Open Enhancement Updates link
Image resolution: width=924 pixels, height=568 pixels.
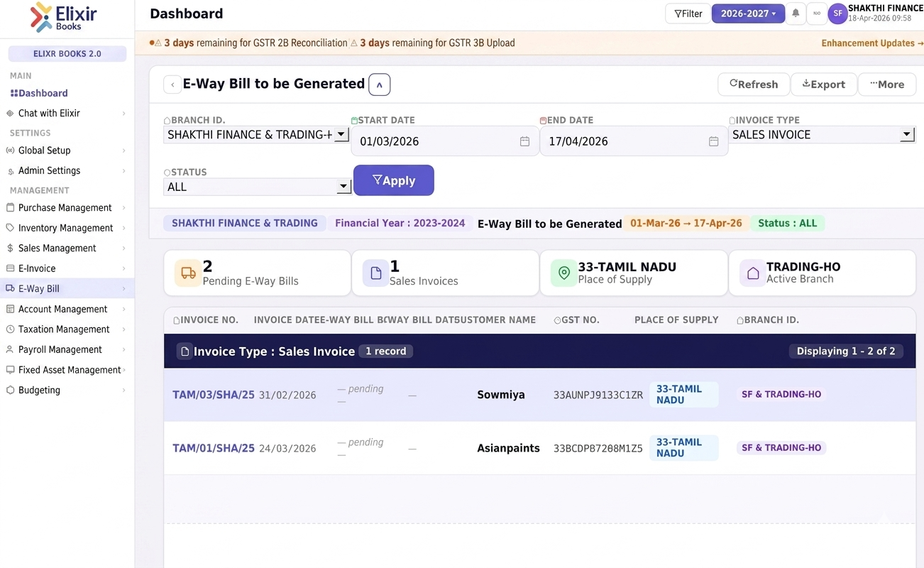(x=872, y=43)
